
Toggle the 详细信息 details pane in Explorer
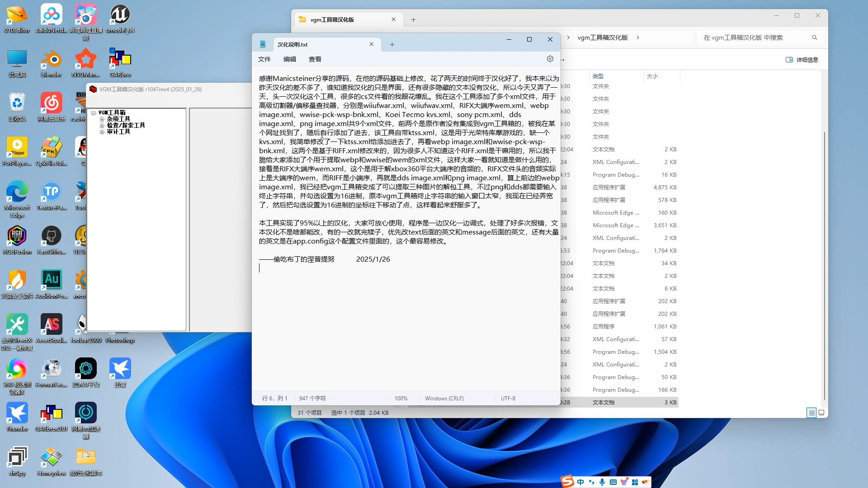[802, 60]
